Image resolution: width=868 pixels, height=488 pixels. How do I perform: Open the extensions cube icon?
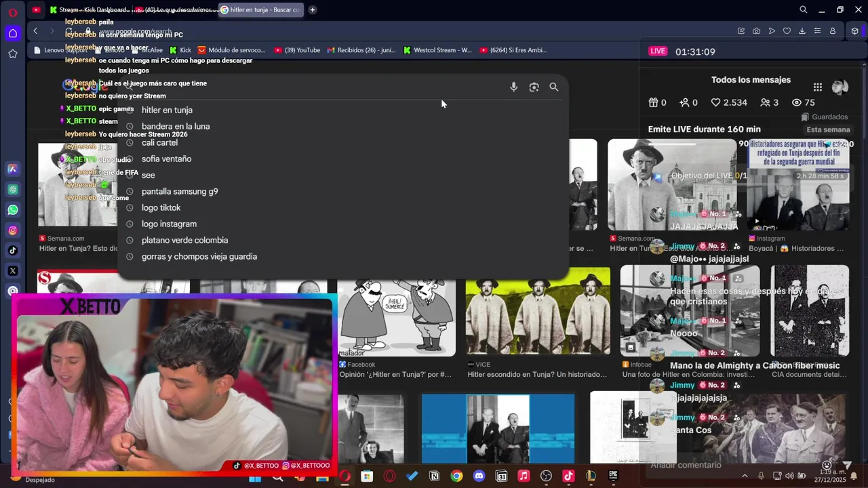coord(854,31)
